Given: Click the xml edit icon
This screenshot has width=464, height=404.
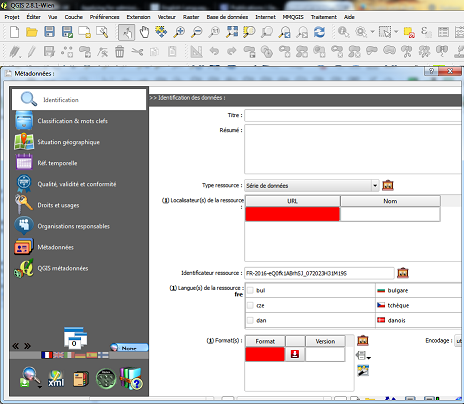Looking at the screenshot, I should 56,379.
